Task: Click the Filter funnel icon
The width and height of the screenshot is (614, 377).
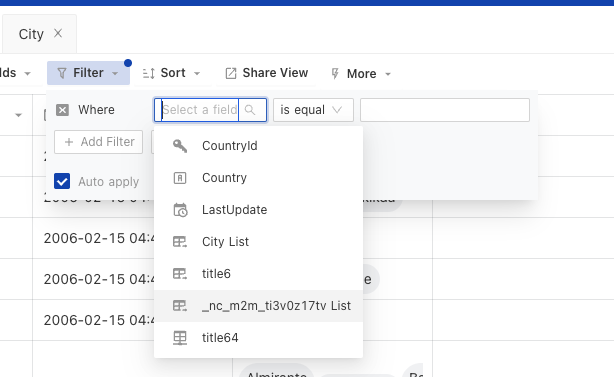Action: tap(61, 73)
